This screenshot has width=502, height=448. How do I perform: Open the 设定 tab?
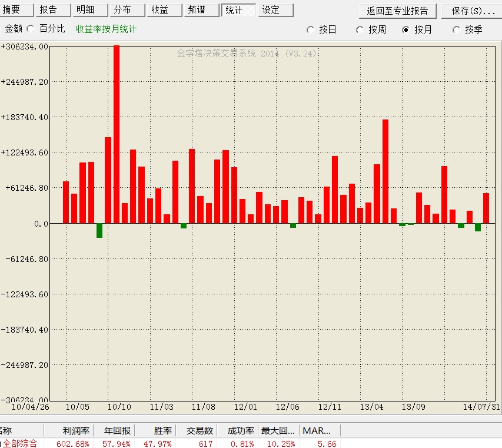coord(275,10)
